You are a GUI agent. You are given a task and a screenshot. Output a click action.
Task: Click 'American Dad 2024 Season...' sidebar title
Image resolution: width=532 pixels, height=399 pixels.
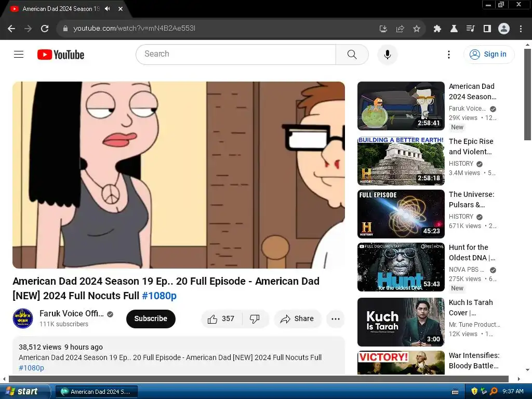(x=473, y=91)
